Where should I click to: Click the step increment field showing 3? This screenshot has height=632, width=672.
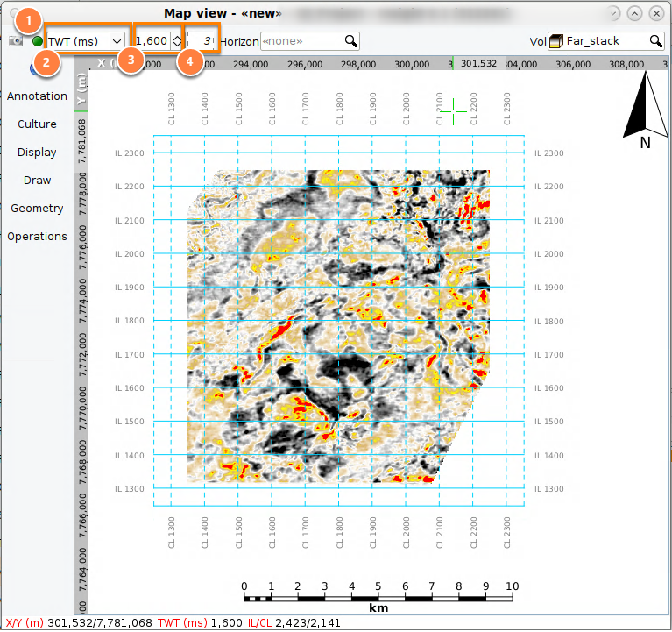click(201, 41)
